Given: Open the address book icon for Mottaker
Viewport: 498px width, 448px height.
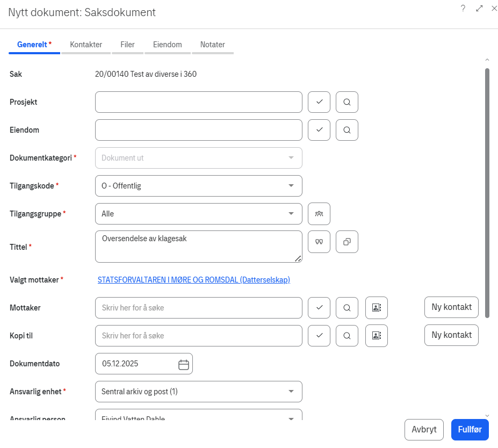Looking at the screenshot, I should coord(376,308).
